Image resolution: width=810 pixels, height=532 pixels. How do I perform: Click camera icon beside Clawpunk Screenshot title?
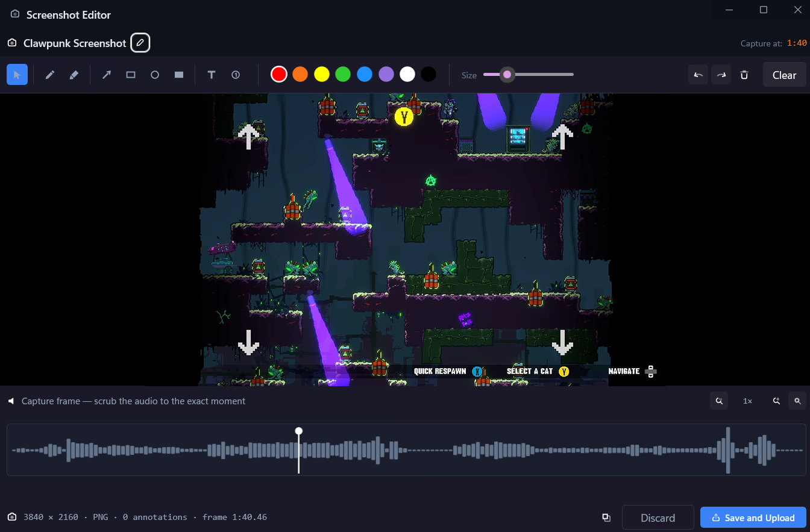[11, 43]
